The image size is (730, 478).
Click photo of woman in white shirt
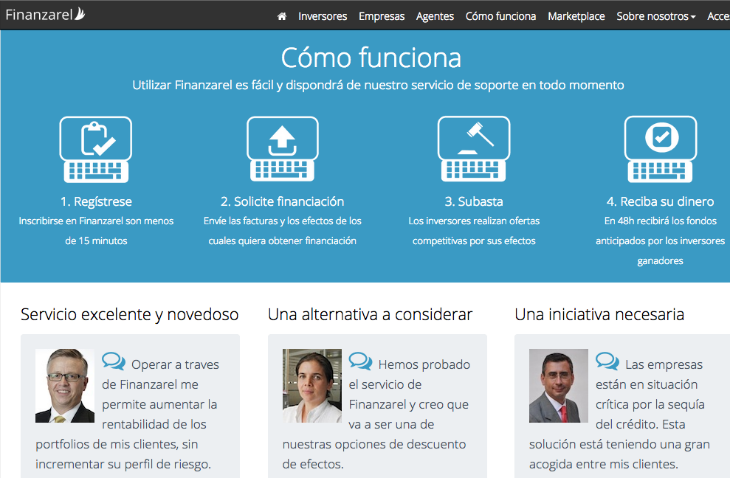pos(312,386)
